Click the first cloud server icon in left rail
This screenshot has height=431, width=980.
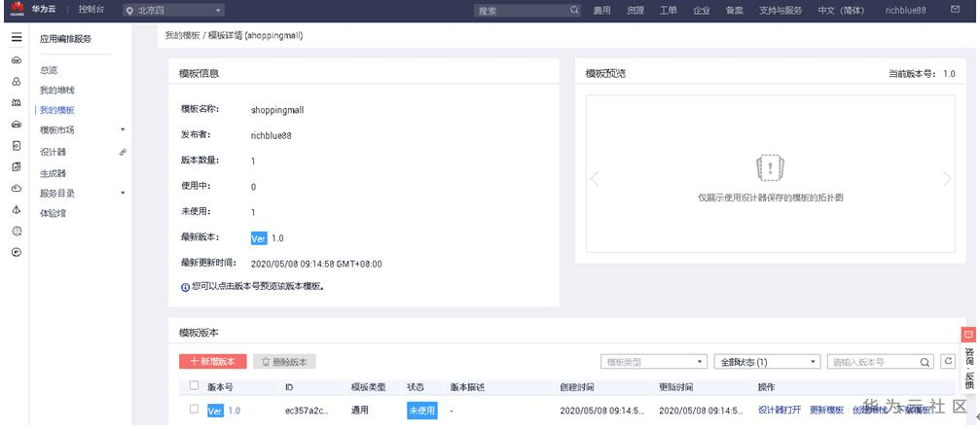coord(17,60)
